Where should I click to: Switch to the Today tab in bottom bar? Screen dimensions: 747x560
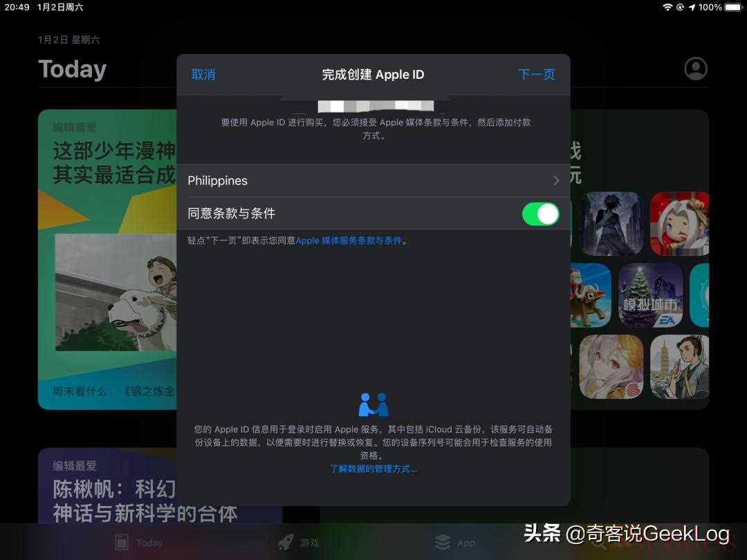139,543
